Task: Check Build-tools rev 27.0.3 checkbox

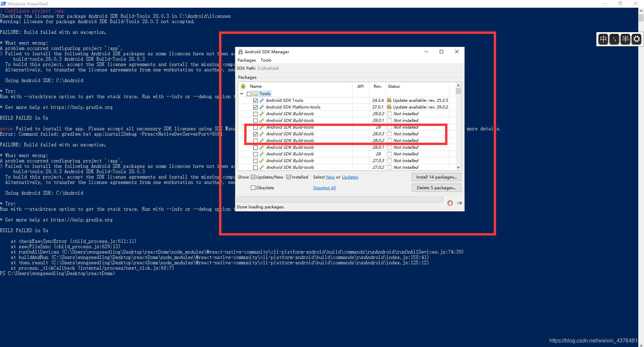Action: (x=255, y=161)
